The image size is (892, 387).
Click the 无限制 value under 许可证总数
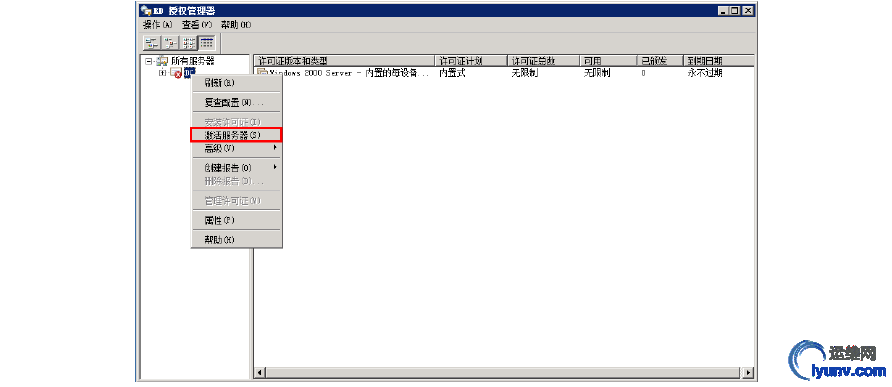(525, 73)
